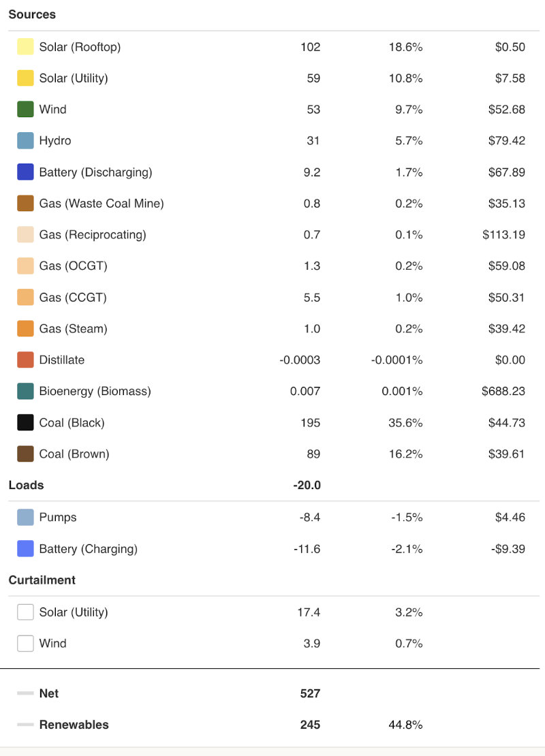Select the Distillate red swatch

pos(25,360)
